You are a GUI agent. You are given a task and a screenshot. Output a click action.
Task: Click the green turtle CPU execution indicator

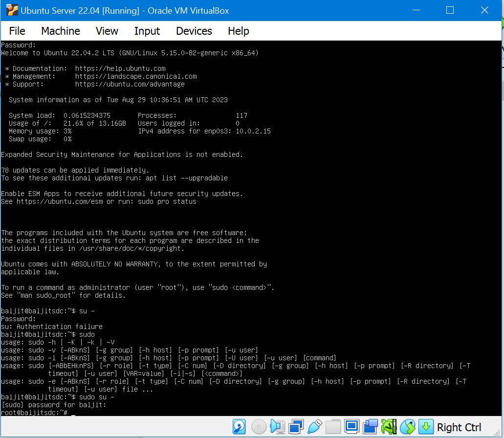click(389, 427)
